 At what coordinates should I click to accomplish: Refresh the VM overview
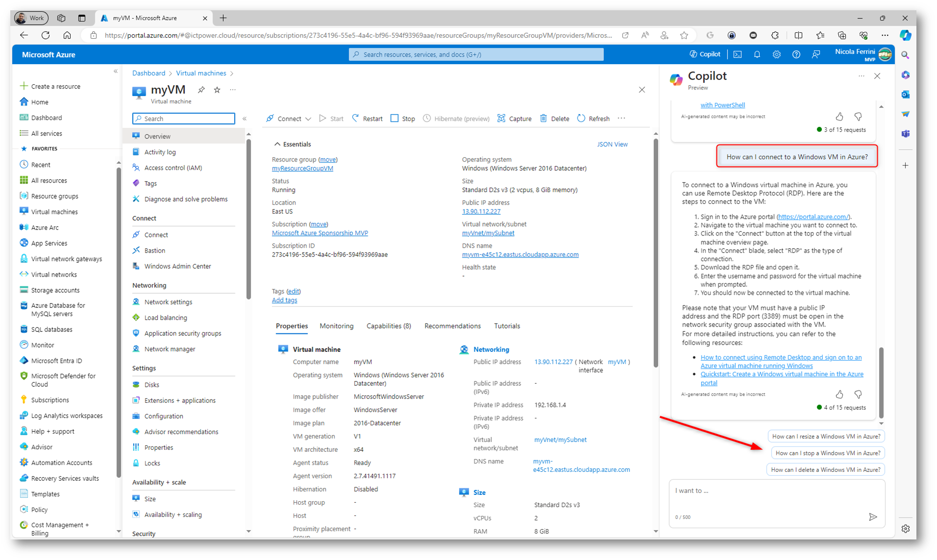pos(593,118)
